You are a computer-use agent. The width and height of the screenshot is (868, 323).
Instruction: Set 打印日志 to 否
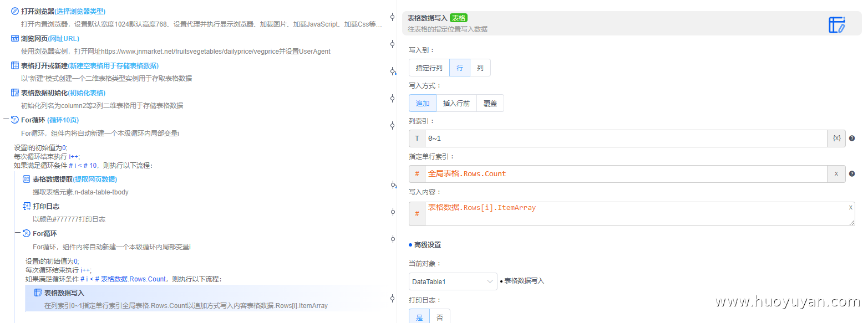point(440,317)
